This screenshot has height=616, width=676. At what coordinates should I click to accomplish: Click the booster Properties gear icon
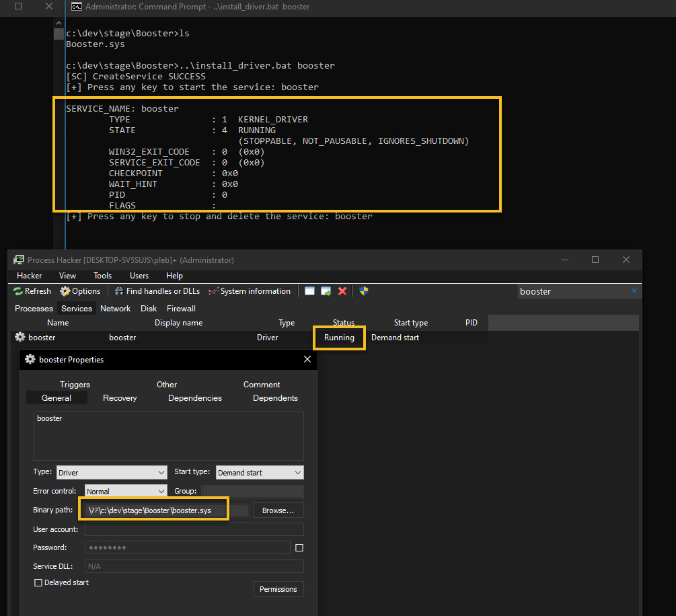click(30, 359)
